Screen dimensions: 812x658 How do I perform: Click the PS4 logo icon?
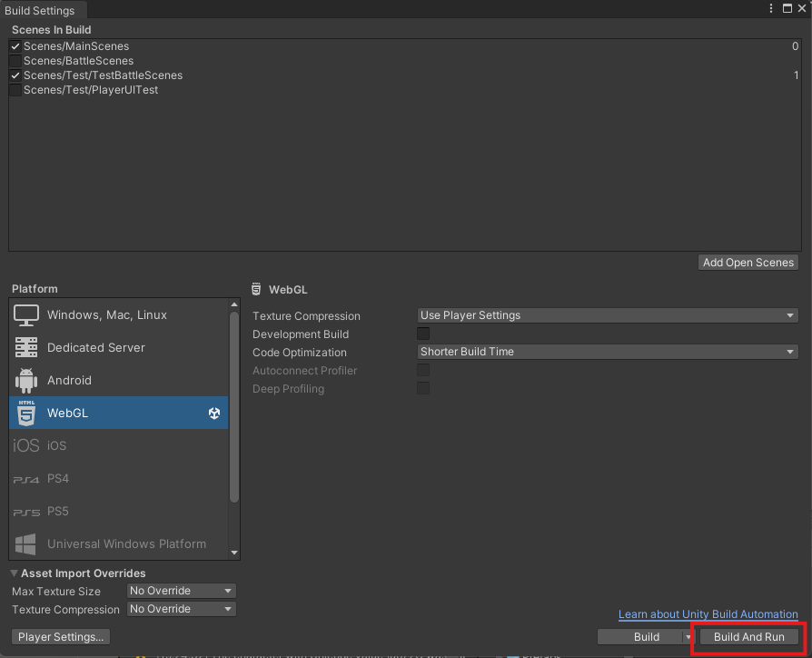(26, 480)
